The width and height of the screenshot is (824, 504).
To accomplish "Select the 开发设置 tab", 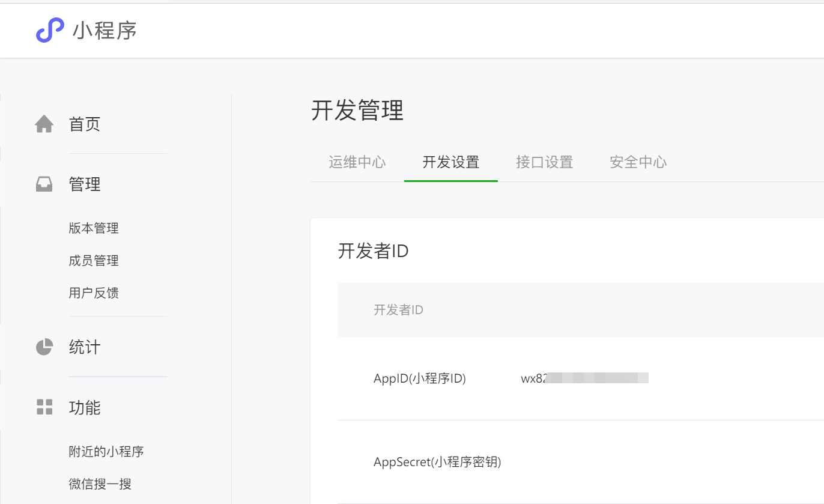I will (451, 162).
